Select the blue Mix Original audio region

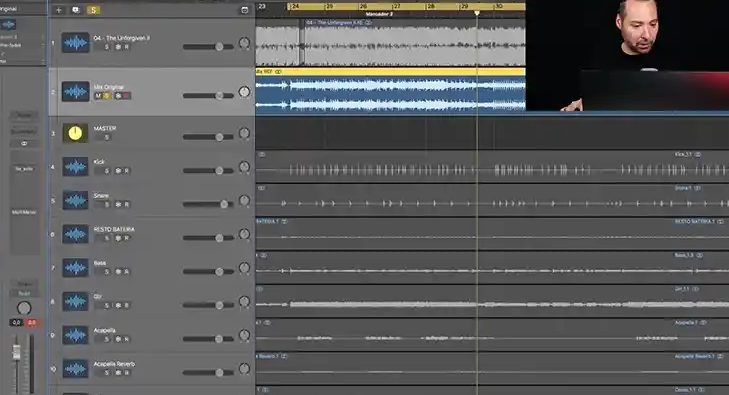(391, 92)
